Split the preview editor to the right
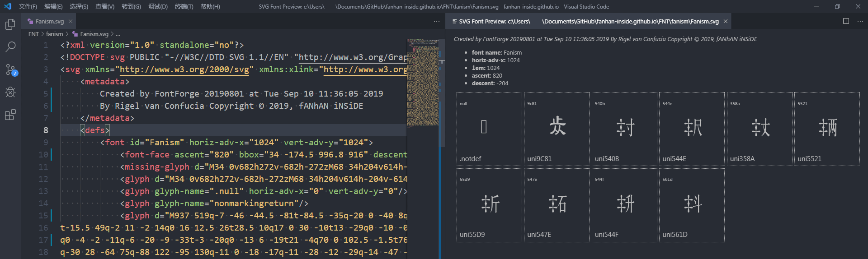The height and width of the screenshot is (259, 868). tap(846, 21)
